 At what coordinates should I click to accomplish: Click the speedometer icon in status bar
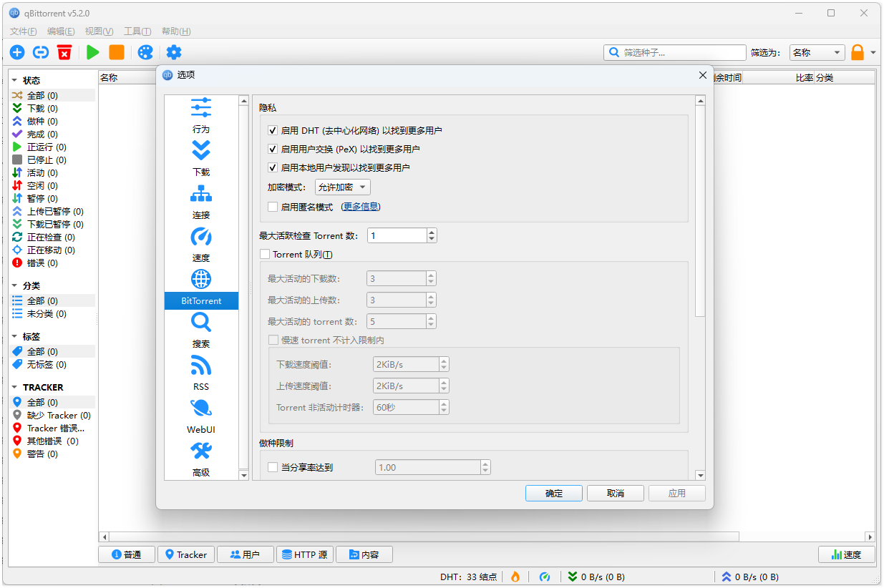545,577
